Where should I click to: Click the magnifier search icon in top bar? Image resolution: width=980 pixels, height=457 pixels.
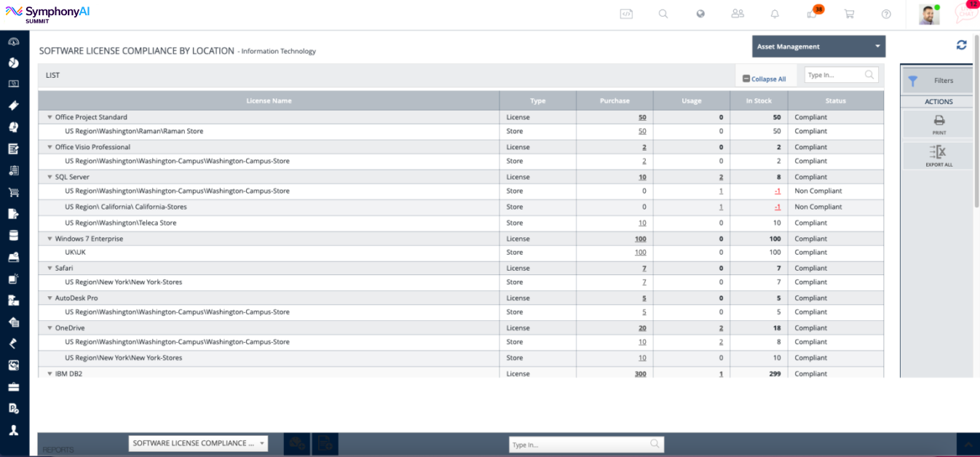663,14
